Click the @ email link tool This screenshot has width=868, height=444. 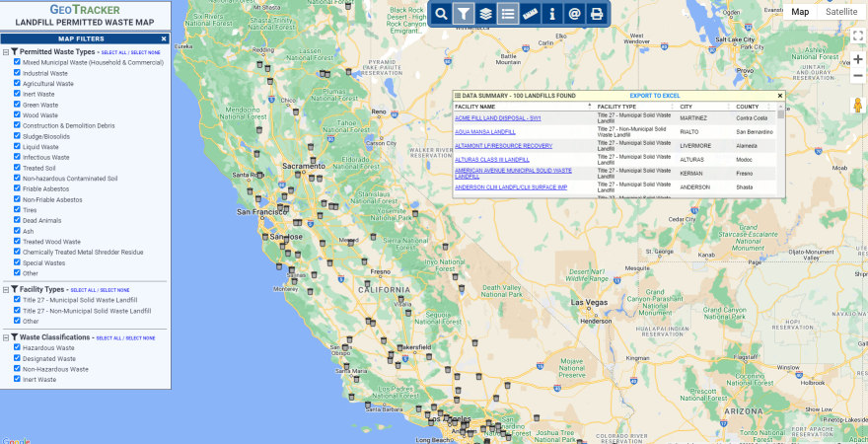(x=575, y=14)
